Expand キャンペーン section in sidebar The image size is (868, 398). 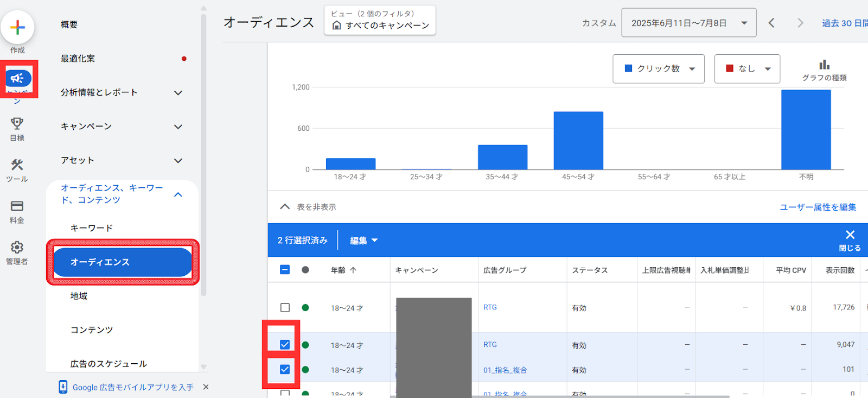(178, 127)
